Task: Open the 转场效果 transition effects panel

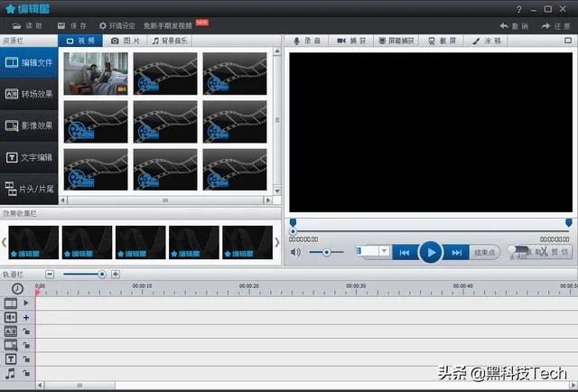Action: [30, 94]
